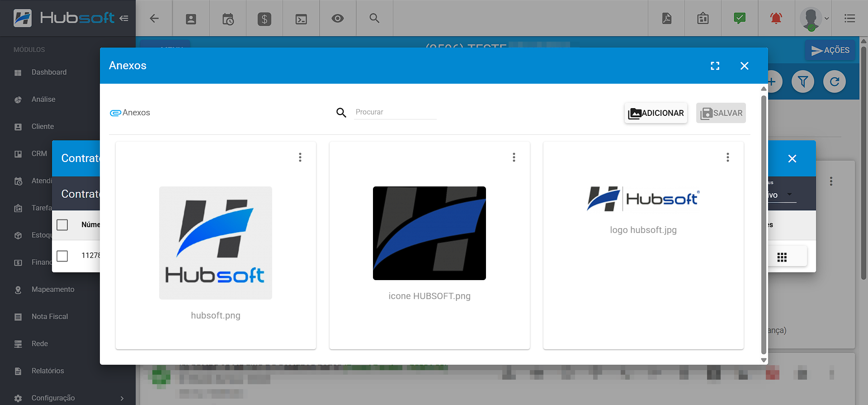This screenshot has width=868, height=405.
Task: Click the eye view toolbar icon
Action: tap(338, 18)
